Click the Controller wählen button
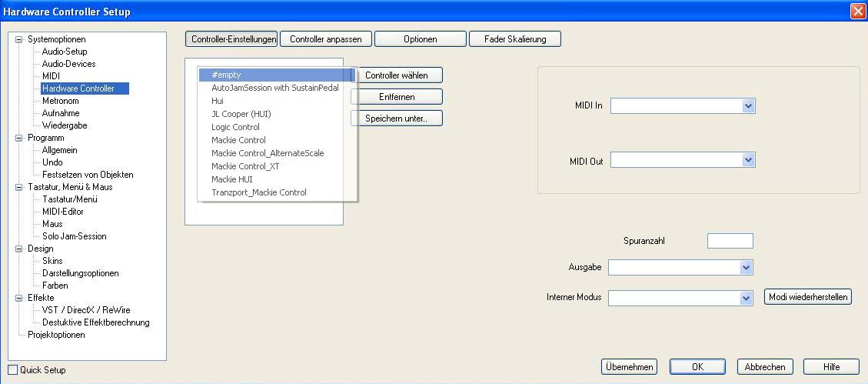The height and width of the screenshot is (384, 868). coord(397,75)
